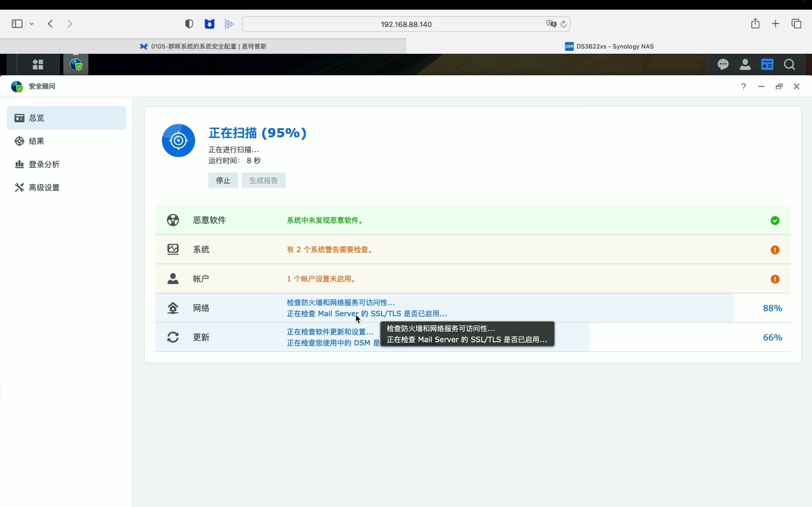Open DSM notifications chat bubble icon
This screenshot has width=812, height=507.
[723, 65]
